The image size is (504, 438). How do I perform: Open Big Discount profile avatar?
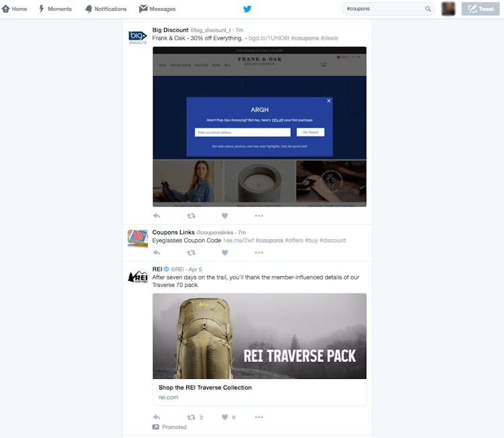138,37
